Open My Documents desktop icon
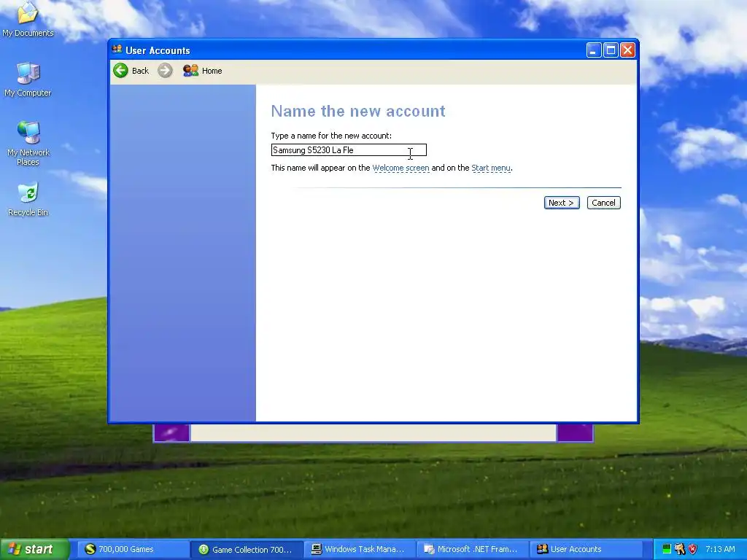This screenshot has width=747, height=560. click(x=28, y=20)
